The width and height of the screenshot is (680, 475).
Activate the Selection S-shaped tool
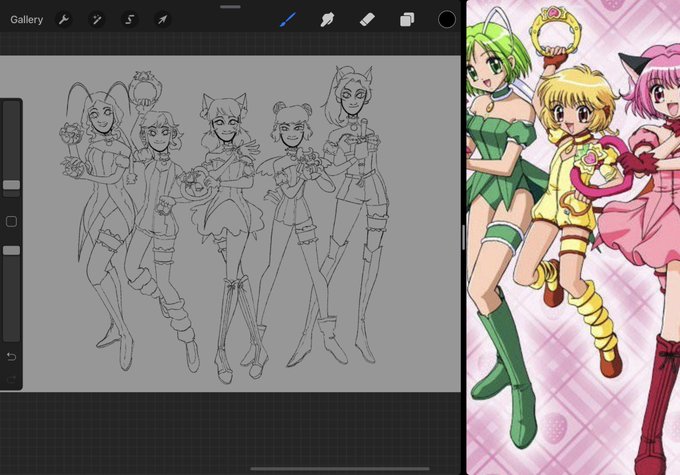click(129, 20)
